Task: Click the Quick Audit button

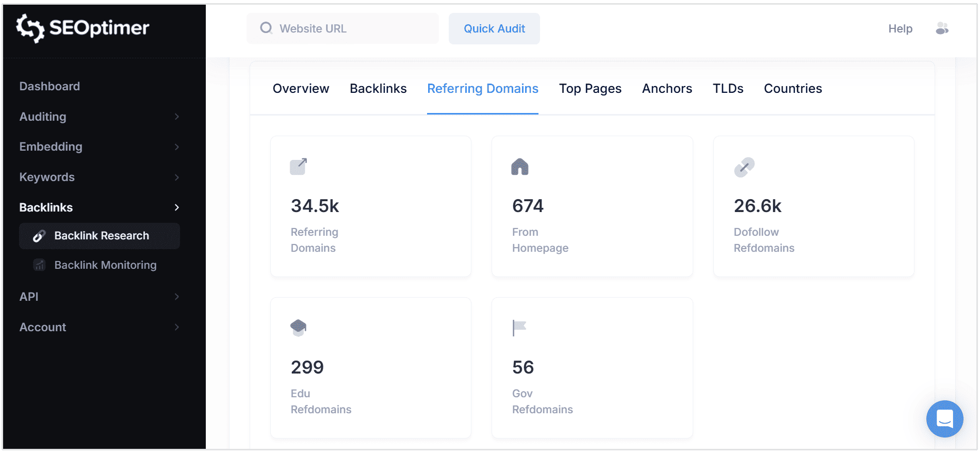Action: coord(494,28)
